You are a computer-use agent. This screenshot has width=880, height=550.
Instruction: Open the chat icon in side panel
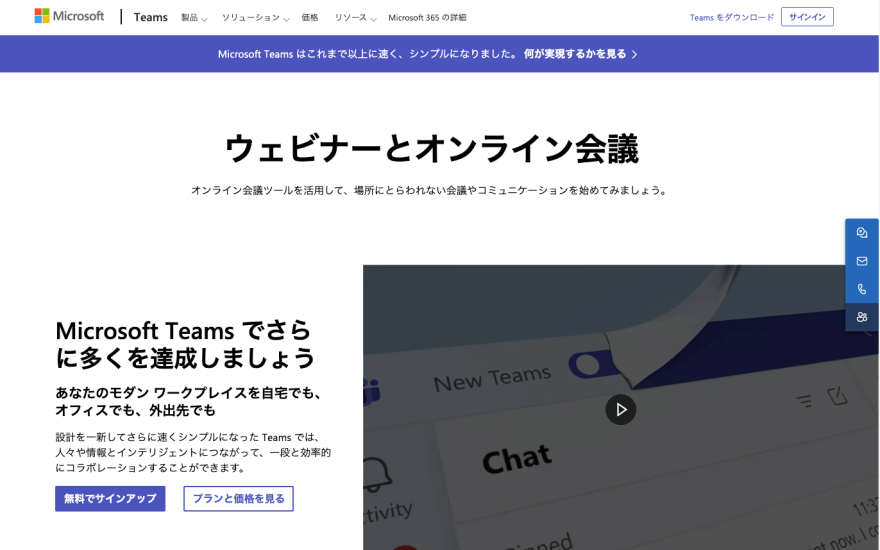(x=862, y=232)
